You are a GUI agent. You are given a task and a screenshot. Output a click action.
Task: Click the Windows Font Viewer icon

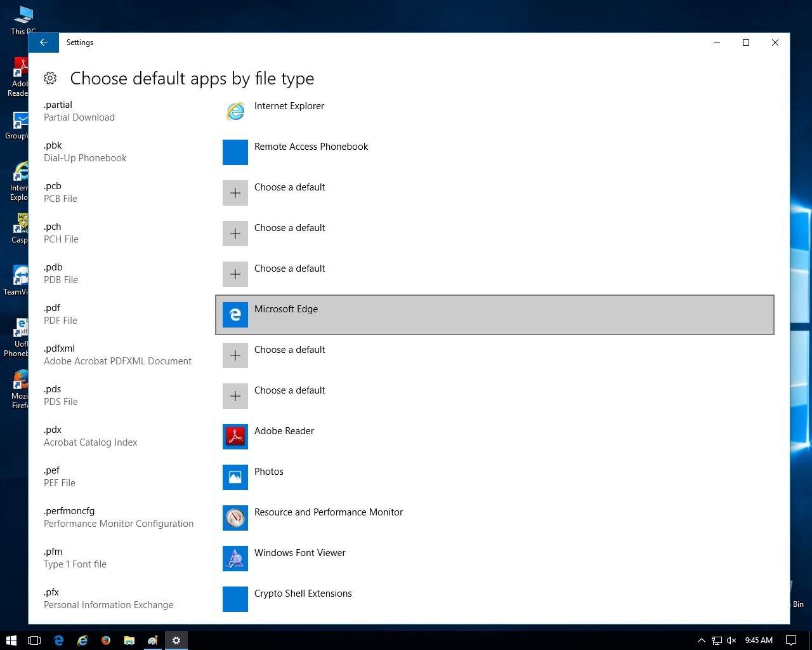coord(235,559)
